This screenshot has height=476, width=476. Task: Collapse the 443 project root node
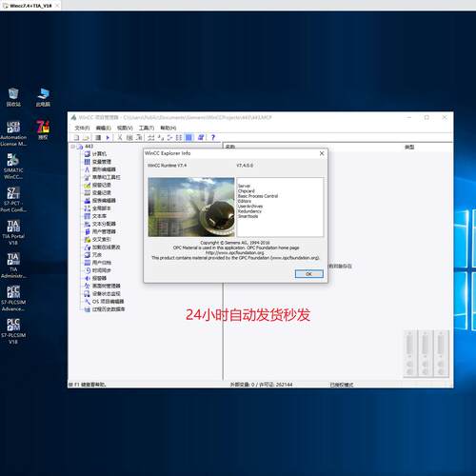[72, 147]
